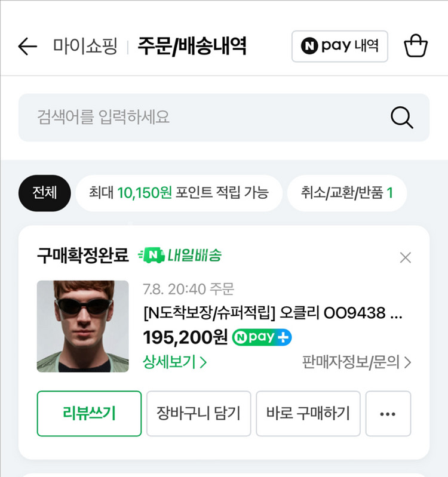Open the sunglasses product thumbnail

tap(82, 326)
